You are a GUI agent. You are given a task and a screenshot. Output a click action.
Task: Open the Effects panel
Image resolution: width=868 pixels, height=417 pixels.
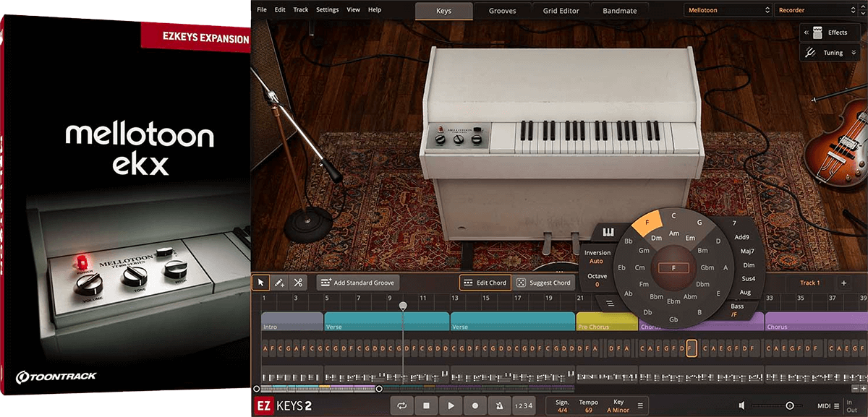click(831, 33)
